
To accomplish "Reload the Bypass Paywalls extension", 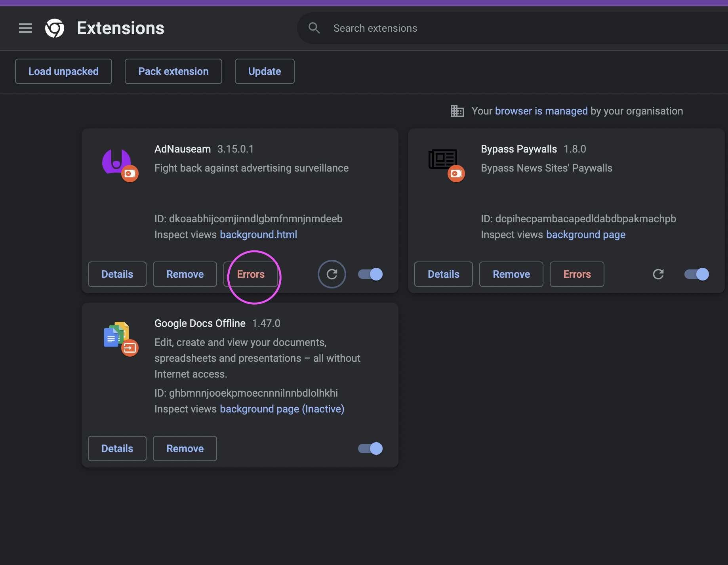I will [658, 274].
